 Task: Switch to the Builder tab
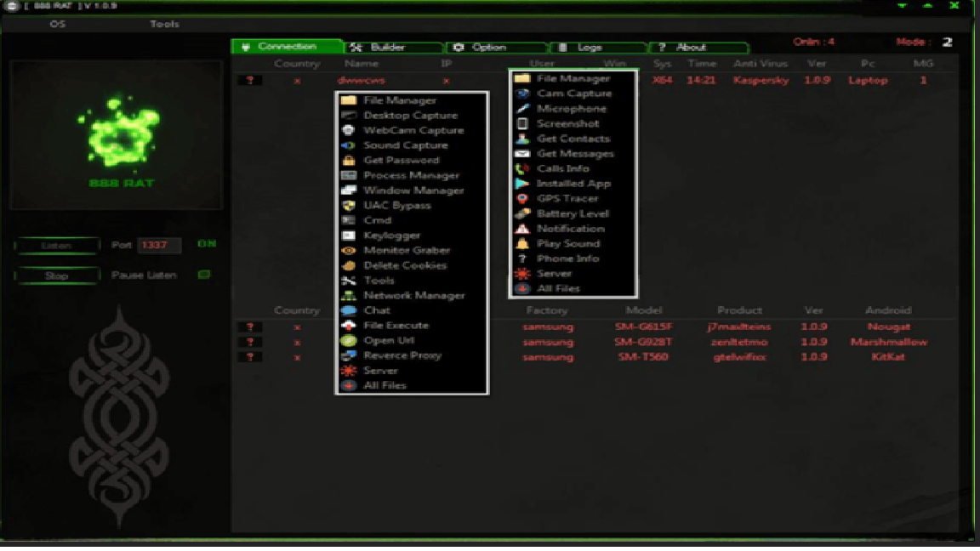pos(393,48)
